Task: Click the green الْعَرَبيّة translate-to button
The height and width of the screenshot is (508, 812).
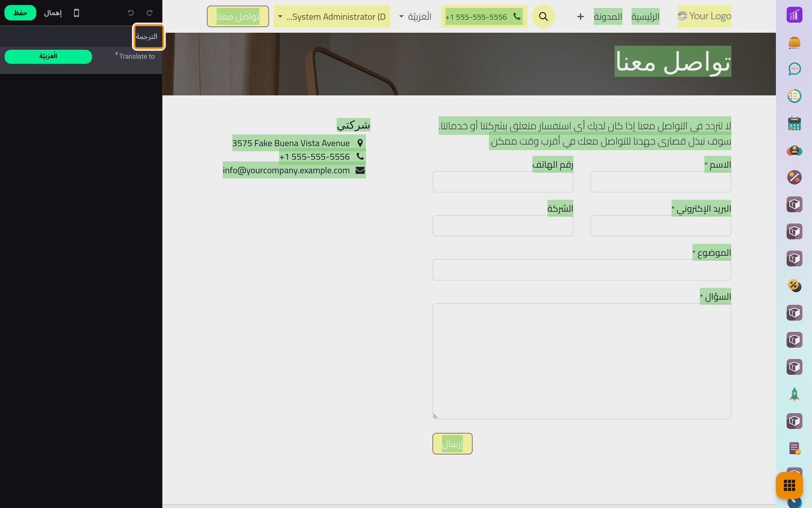Action: (x=48, y=56)
